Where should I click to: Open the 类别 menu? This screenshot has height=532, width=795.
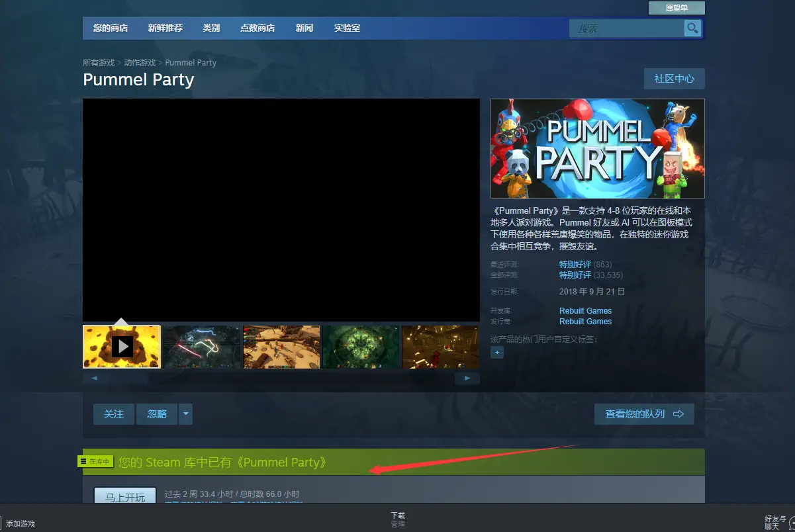(x=211, y=28)
